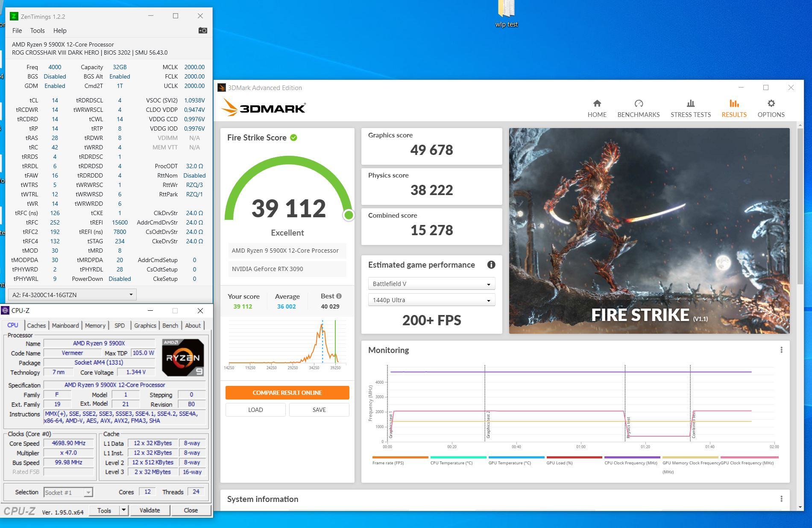This screenshot has height=528, width=812.
Task: Switch to the RESULTS section
Action: click(x=734, y=108)
